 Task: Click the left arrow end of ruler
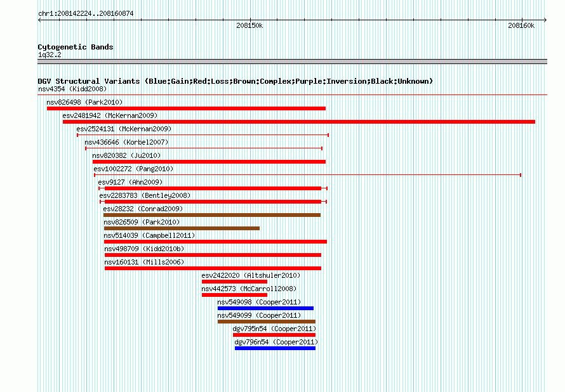point(39,20)
